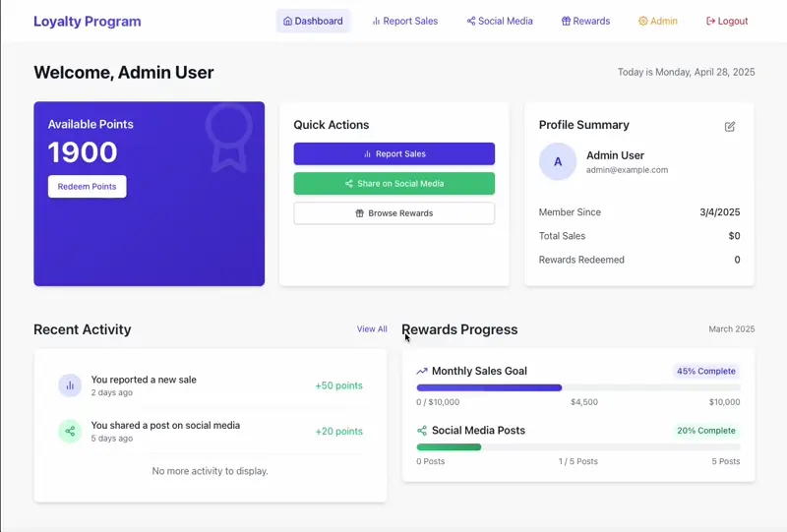
Task: Click the share icon next to Social Media Posts
Action: point(422,431)
